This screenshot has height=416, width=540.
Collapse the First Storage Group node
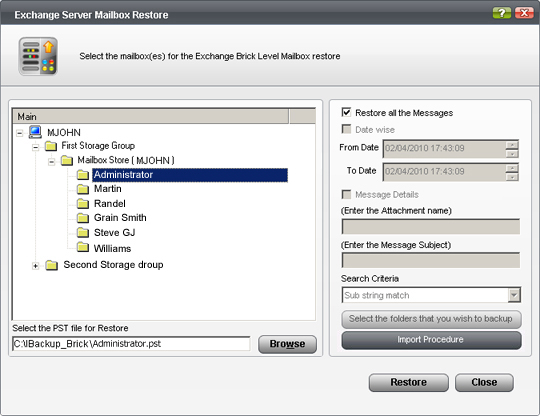(x=35, y=147)
